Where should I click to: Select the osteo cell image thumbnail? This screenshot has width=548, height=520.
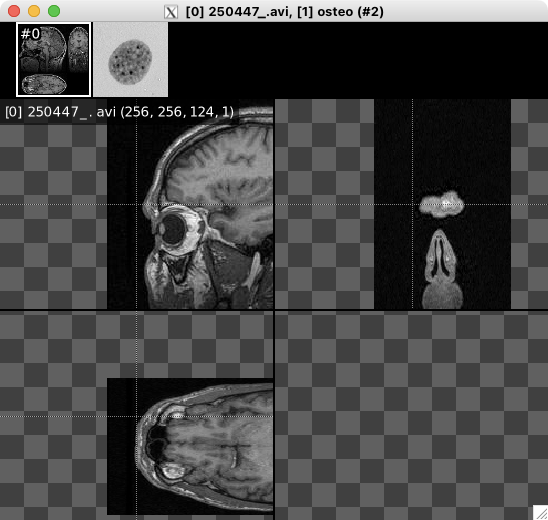[130, 59]
